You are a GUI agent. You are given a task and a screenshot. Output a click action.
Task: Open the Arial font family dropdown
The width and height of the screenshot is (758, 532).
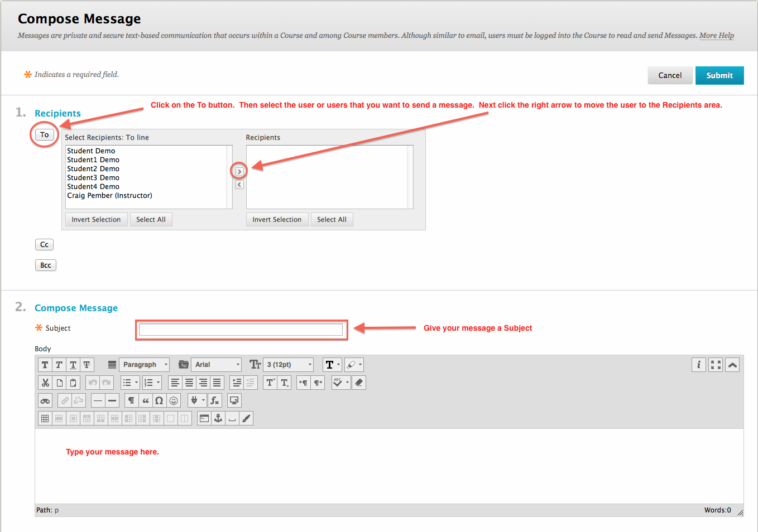(216, 365)
